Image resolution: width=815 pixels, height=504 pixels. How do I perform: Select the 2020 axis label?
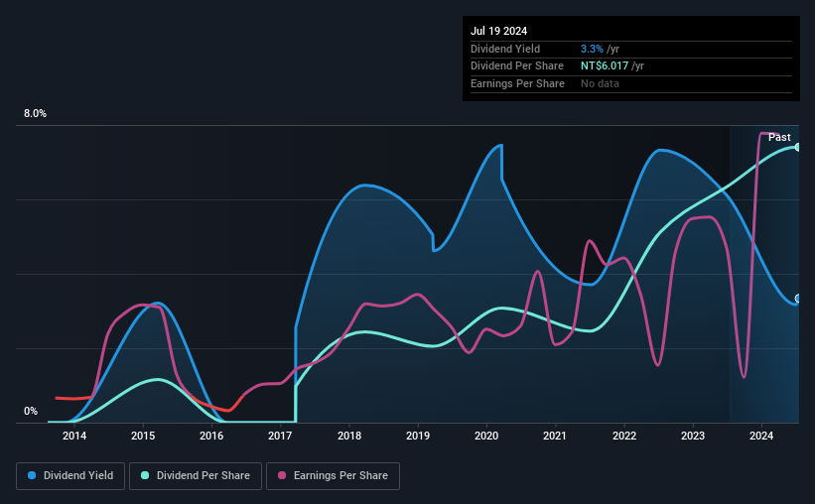coord(486,436)
